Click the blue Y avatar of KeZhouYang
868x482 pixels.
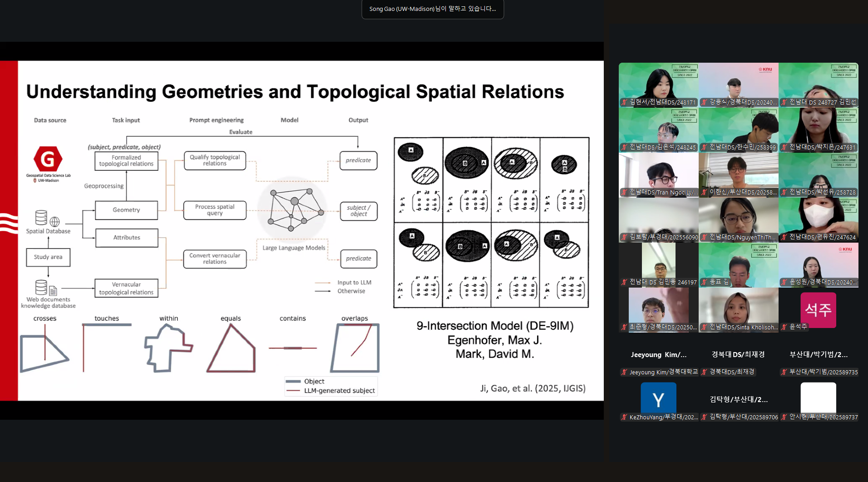(x=658, y=398)
